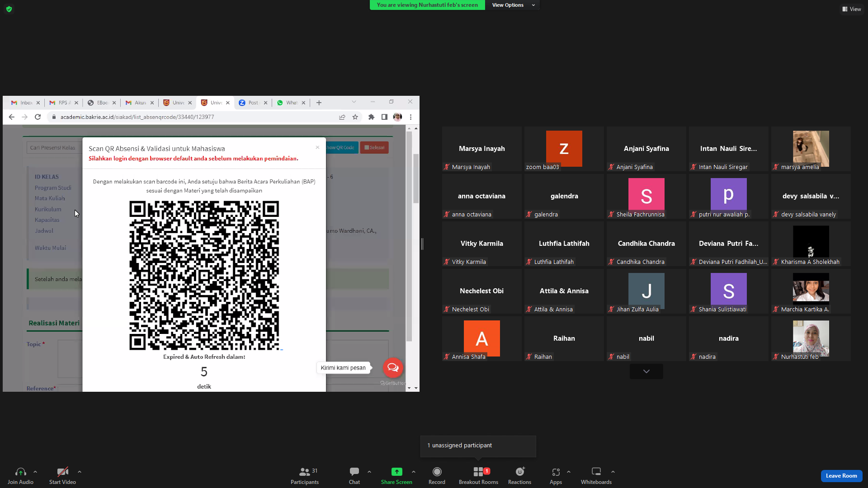This screenshot has height=488, width=868.
Task: Show next page of participants
Action: pyautogui.click(x=646, y=371)
